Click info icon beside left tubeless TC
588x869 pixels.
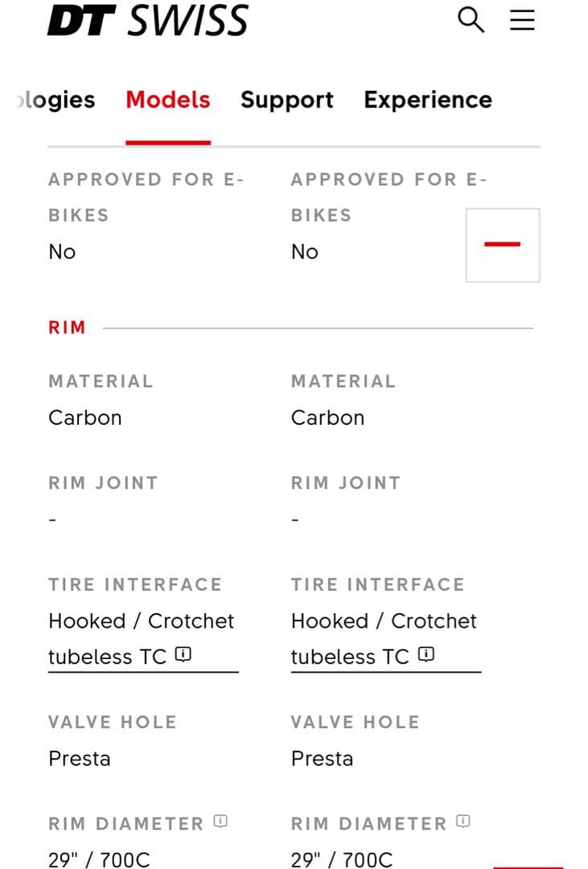(x=183, y=655)
